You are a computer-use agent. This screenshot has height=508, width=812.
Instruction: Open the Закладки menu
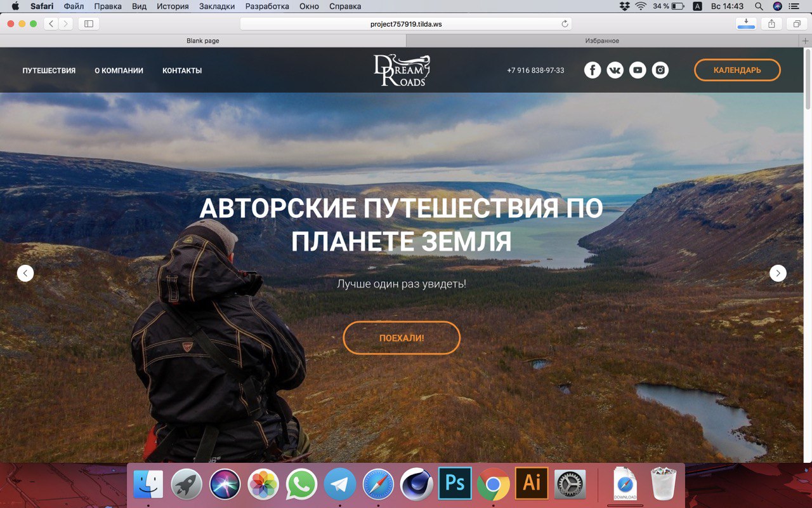coord(216,6)
